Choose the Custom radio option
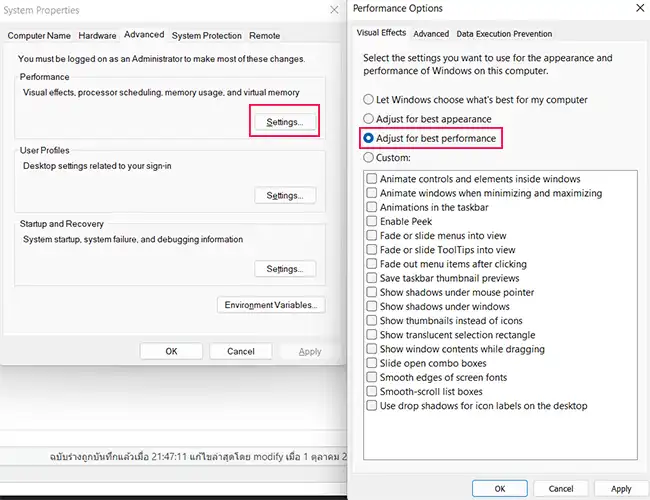The height and width of the screenshot is (500, 650). (369, 157)
